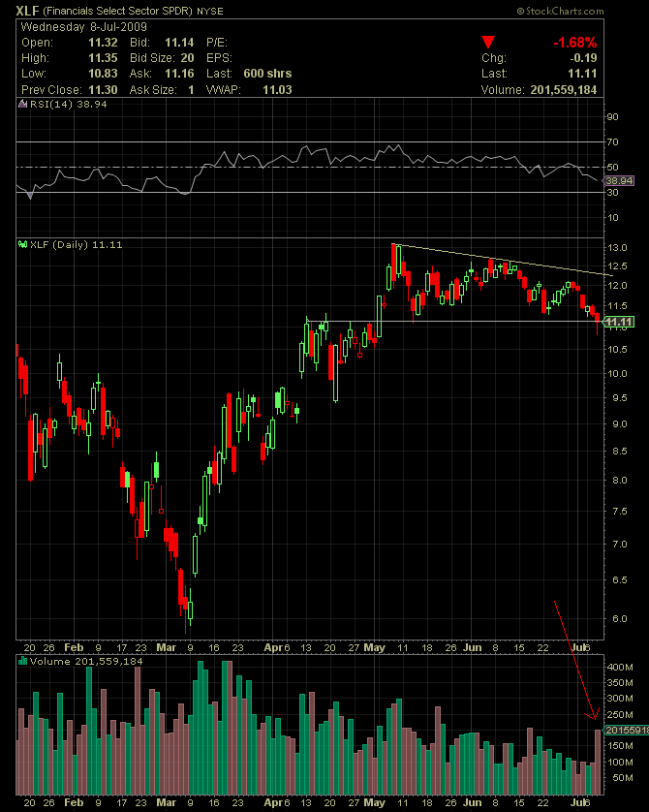Select the XLF ticker symbol in the title
This screenshot has width=649, height=812.
pos(27,11)
